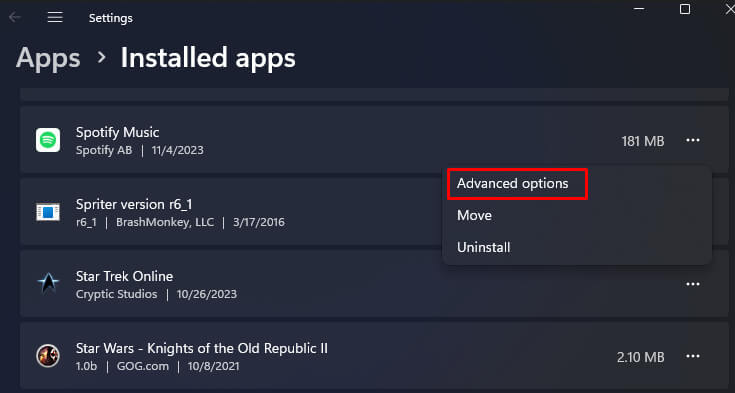The image size is (735, 393).
Task: Click the Spotify Music app icon
Action: 48,140
